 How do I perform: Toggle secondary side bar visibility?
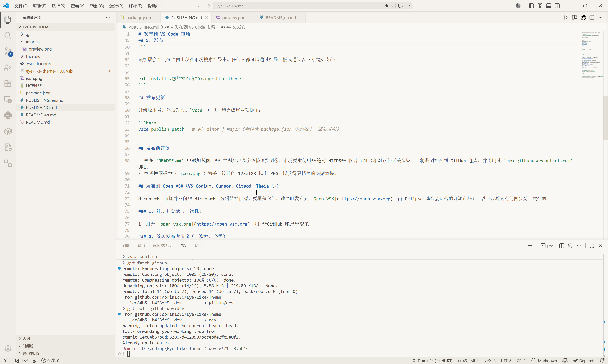(557, 6)
